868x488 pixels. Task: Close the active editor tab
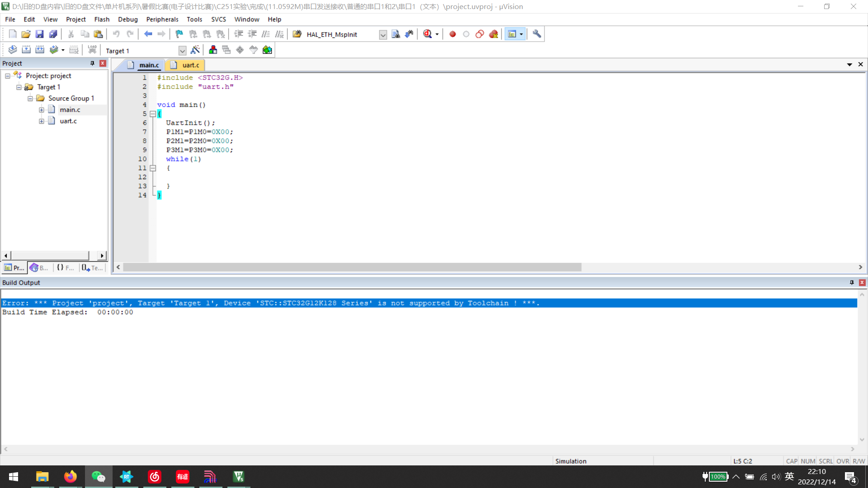(861, 65)
